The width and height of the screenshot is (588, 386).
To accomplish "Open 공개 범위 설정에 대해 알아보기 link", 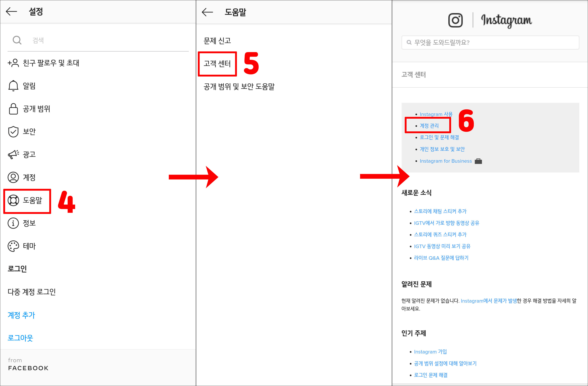I will (445, 363).
